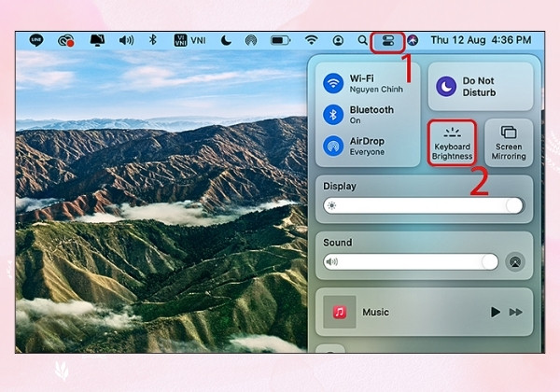Open Screen Mirroring control
Screen dimensions: 560x392
(509, 143)
